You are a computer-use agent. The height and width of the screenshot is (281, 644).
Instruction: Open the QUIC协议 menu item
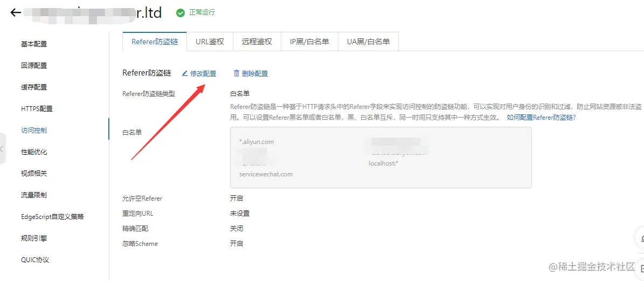tap(36, 259)
